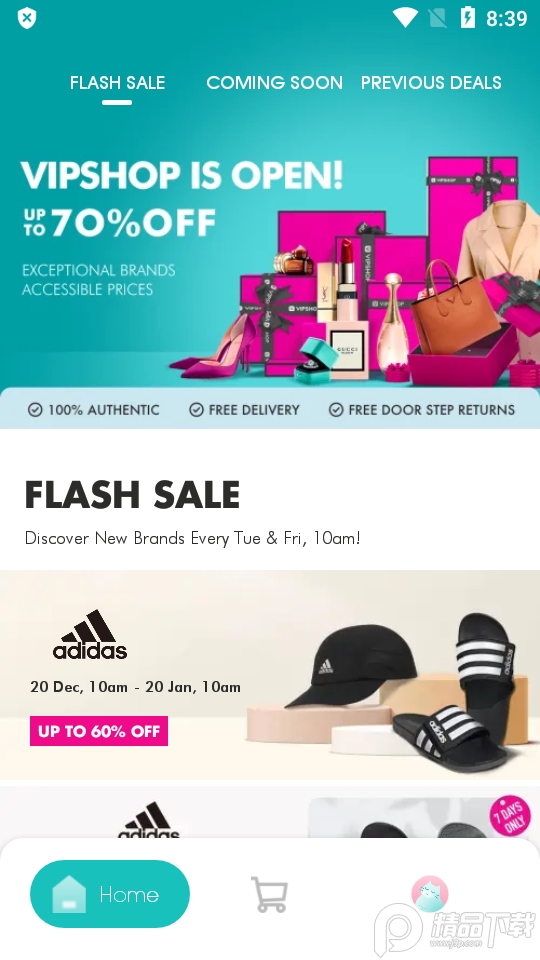
Task: Tap the Free Door Step Returns checkmark
Action: point(336,410)
